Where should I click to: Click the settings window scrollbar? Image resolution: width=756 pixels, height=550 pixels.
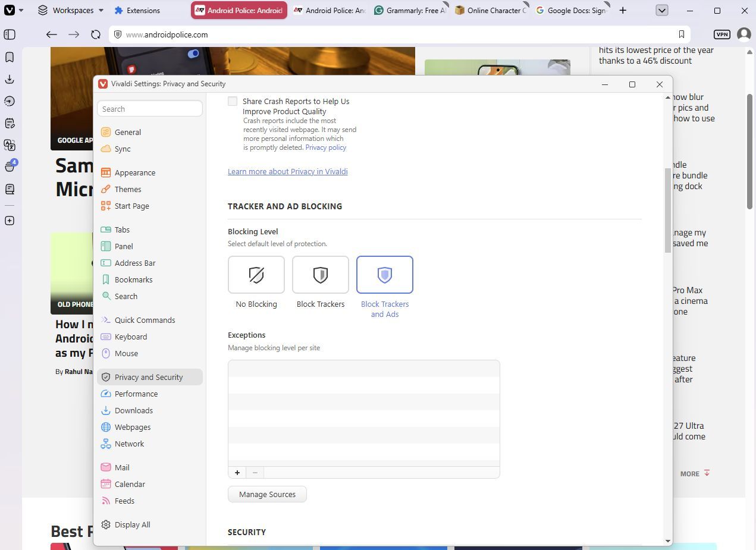pos(668,210)
